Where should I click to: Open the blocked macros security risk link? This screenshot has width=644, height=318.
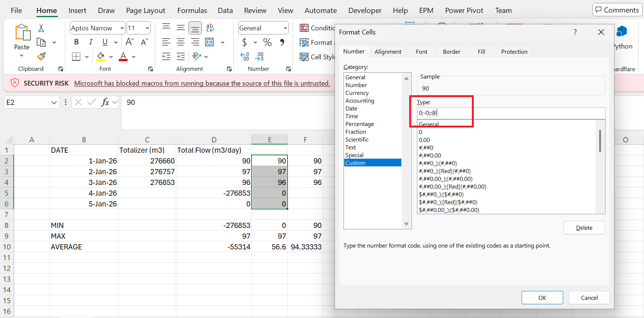click(202, 83)
